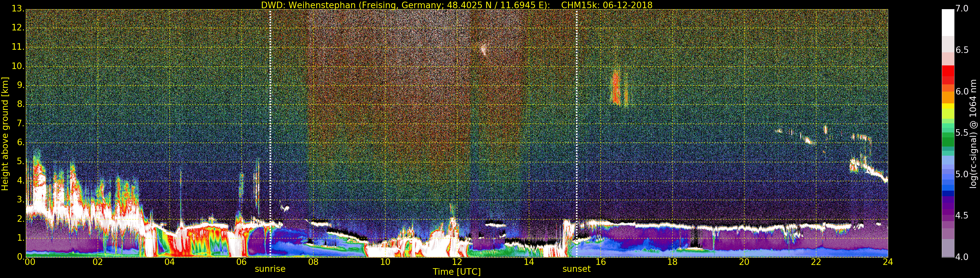The height and width of the screenshot is (278, 980).
Task: Click the '11.' tick on the height axis
Action: [18, 47]
